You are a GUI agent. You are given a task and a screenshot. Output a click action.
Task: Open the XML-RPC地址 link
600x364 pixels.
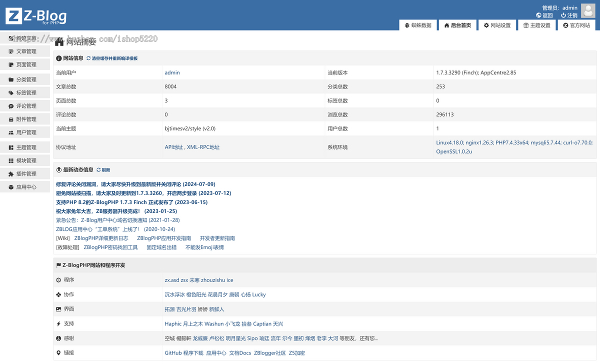click(203, 147)
